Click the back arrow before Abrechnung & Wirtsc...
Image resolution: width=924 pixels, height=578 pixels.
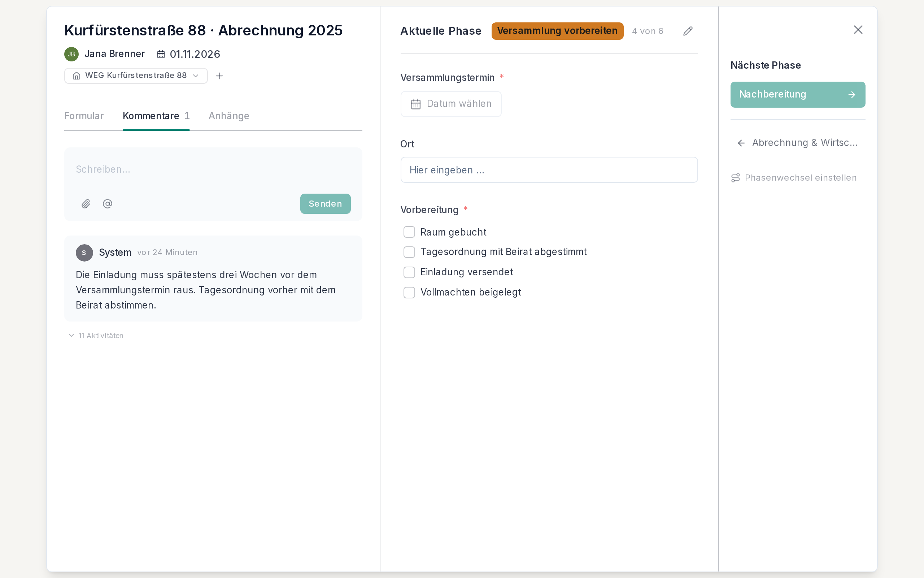[741, 143]
